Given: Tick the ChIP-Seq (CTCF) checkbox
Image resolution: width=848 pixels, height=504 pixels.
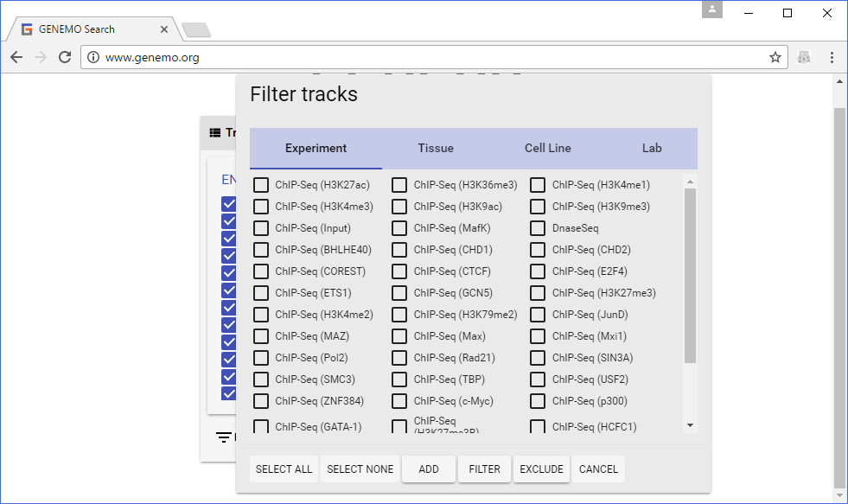Looking at the screenshot, I should coord(399,271).
